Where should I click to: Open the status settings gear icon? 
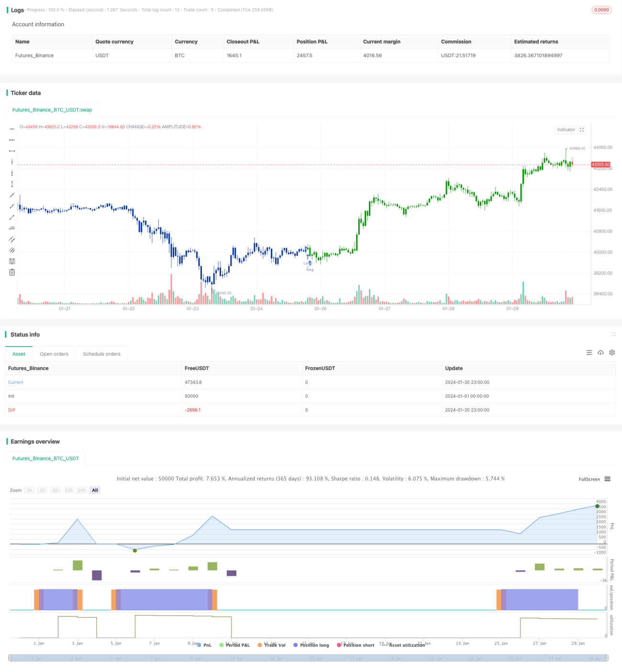[x=612, y=353]
